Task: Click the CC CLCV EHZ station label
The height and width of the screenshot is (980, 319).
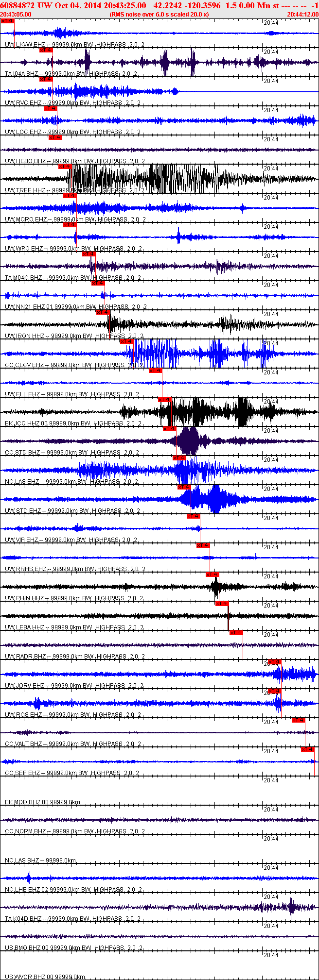Action: [74, 365]
